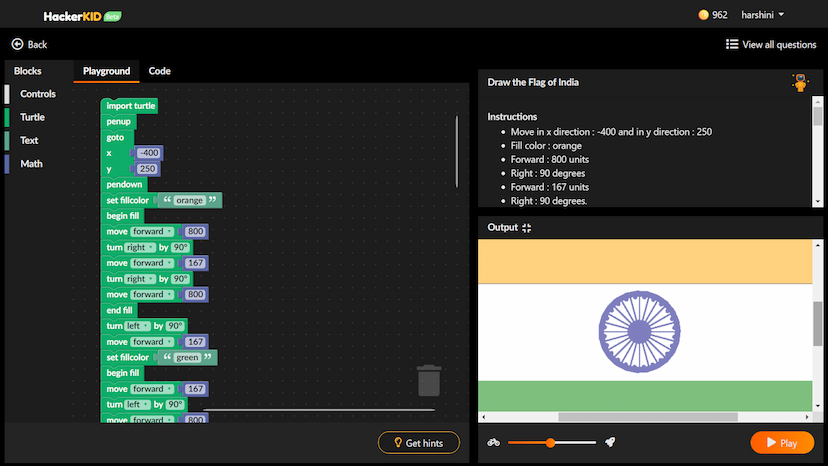Switch to the Code tab
This screenshot has height=466, width=828.
click(x=159, y=71)
